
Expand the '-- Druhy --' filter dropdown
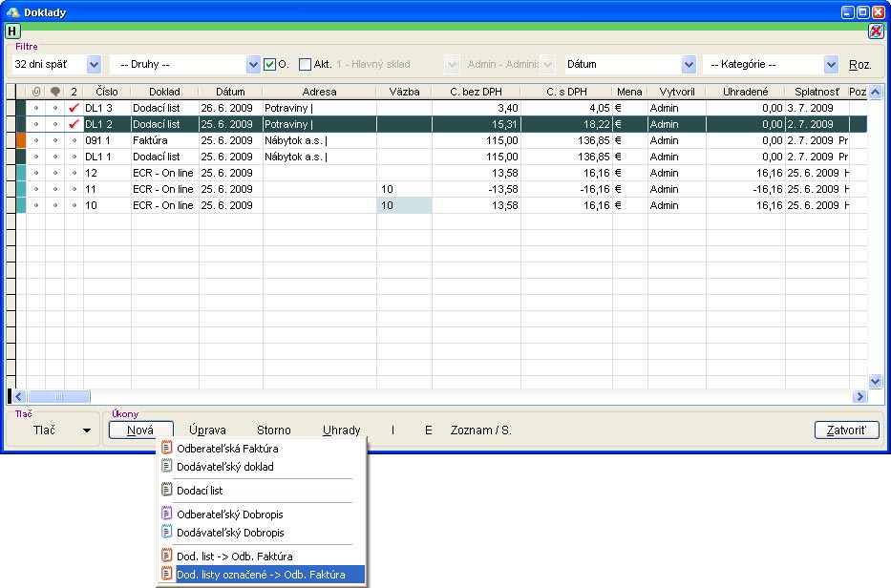tap(253, 65)
